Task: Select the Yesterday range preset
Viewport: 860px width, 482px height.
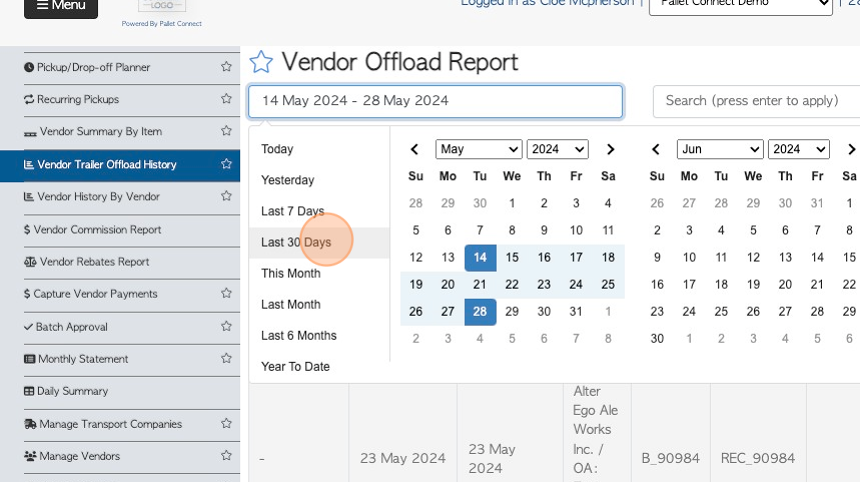Action: (319, 180)
